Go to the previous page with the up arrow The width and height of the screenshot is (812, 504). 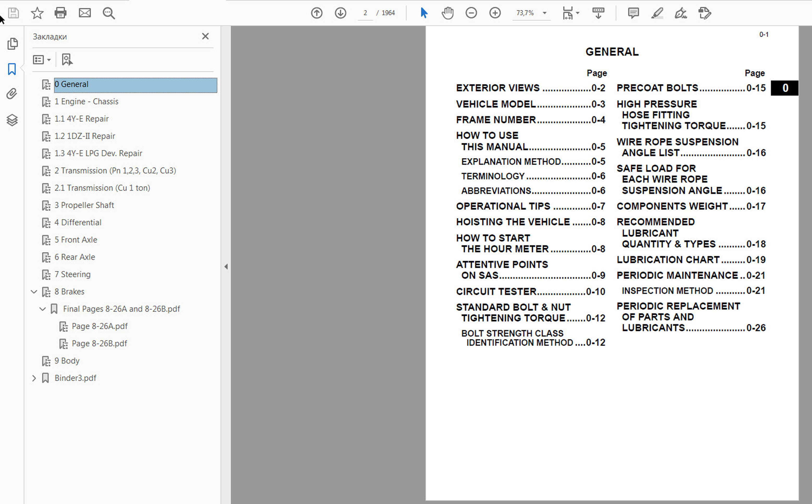316,13
